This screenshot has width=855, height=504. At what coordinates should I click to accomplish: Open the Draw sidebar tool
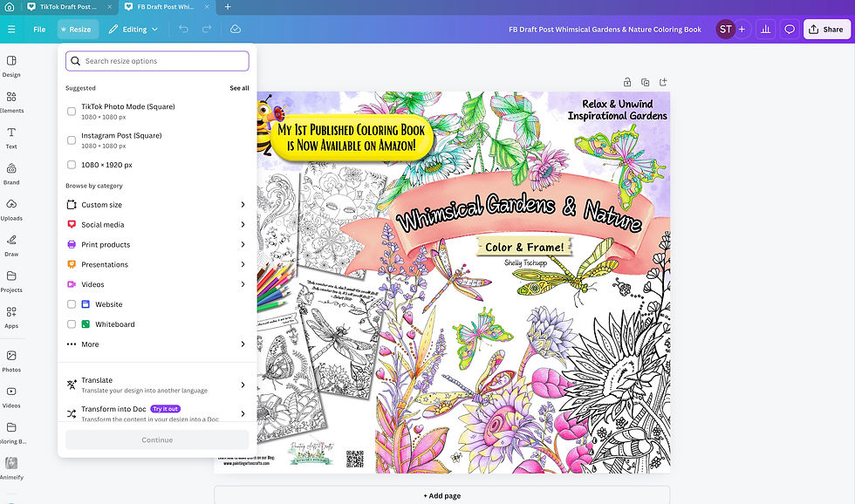10,246
